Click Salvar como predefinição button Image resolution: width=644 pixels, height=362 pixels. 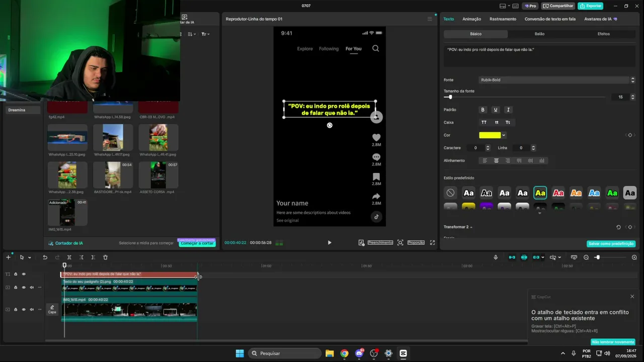point(611,243)
